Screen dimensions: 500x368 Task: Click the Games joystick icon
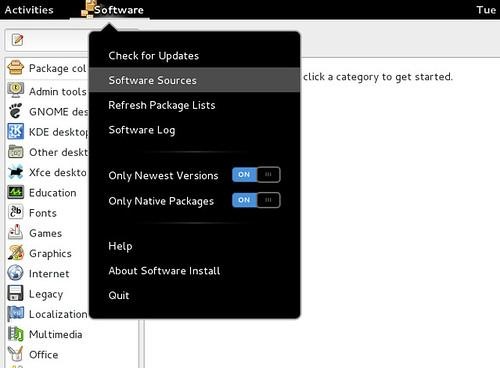(x=15, y=233)
